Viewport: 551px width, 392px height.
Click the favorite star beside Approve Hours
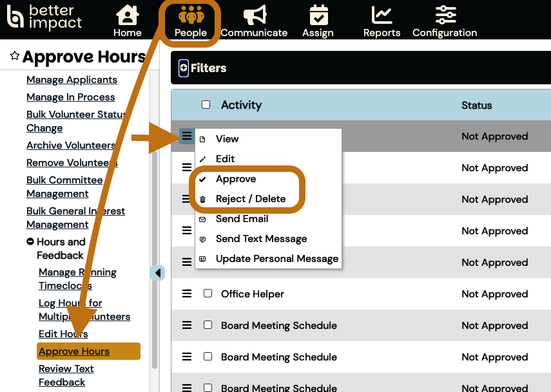(14, 57)
